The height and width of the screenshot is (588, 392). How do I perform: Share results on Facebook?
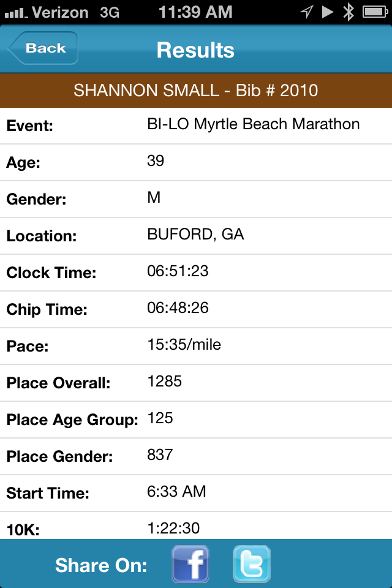tap(190, 564)
